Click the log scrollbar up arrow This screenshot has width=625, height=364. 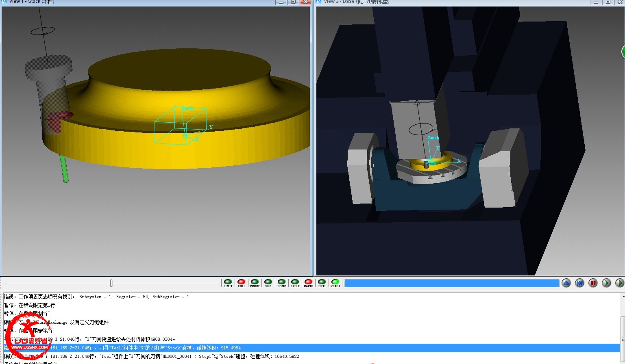pos(623,297)
